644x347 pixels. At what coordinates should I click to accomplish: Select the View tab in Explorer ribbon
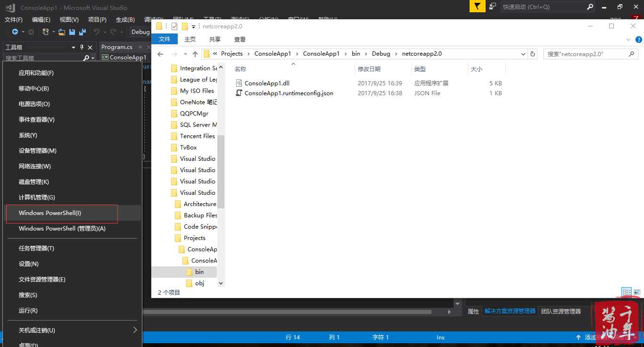click(239, 39)
